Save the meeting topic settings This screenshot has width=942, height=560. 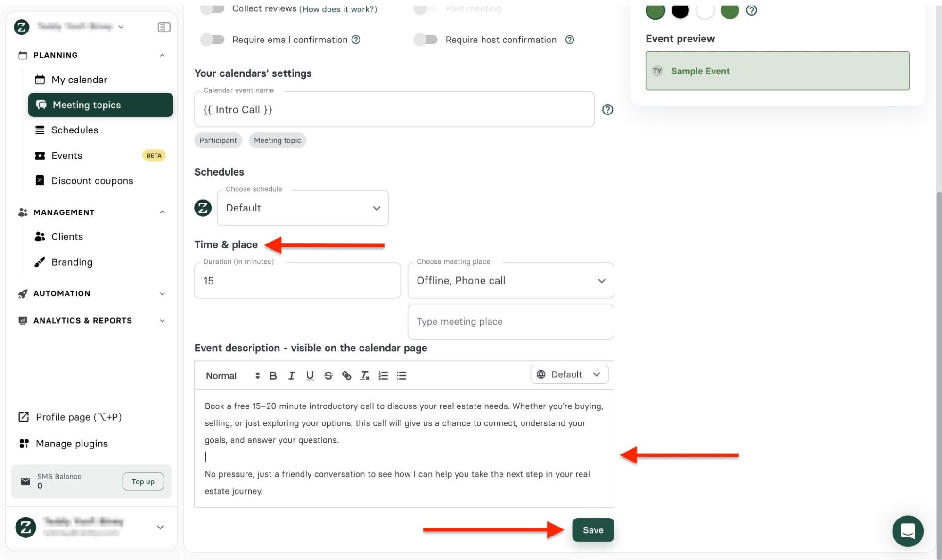click(592, 530)
